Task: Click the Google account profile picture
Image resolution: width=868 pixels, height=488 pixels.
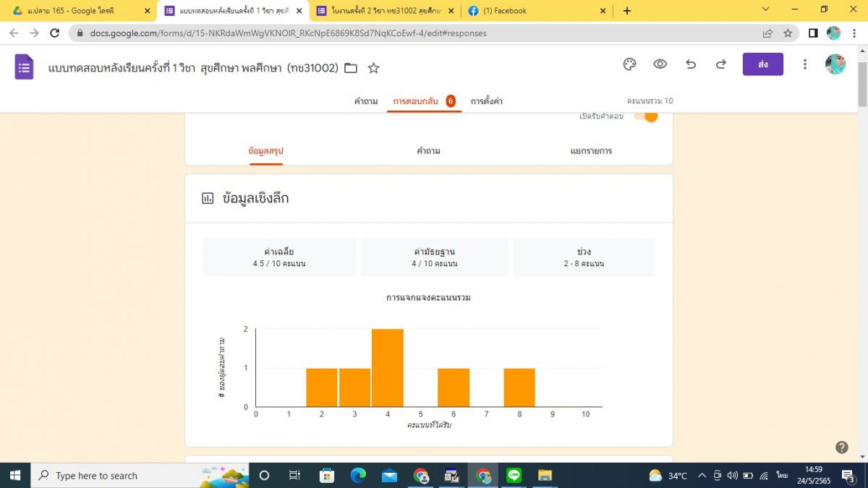Action: click(835, 64)
